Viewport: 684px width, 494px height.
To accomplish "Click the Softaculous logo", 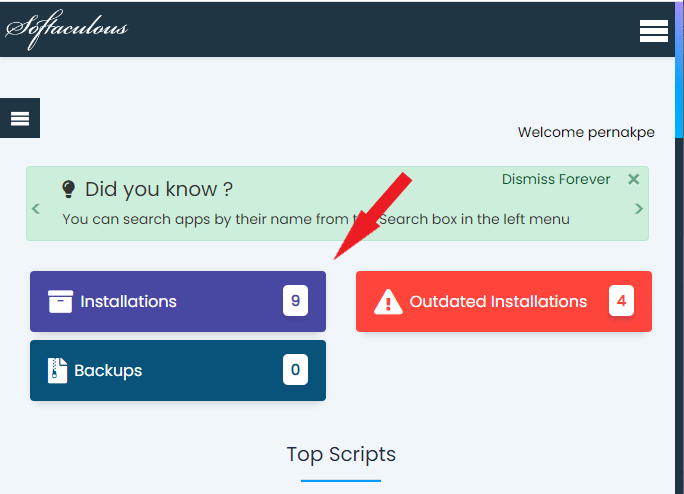I will tap(67, 29).
